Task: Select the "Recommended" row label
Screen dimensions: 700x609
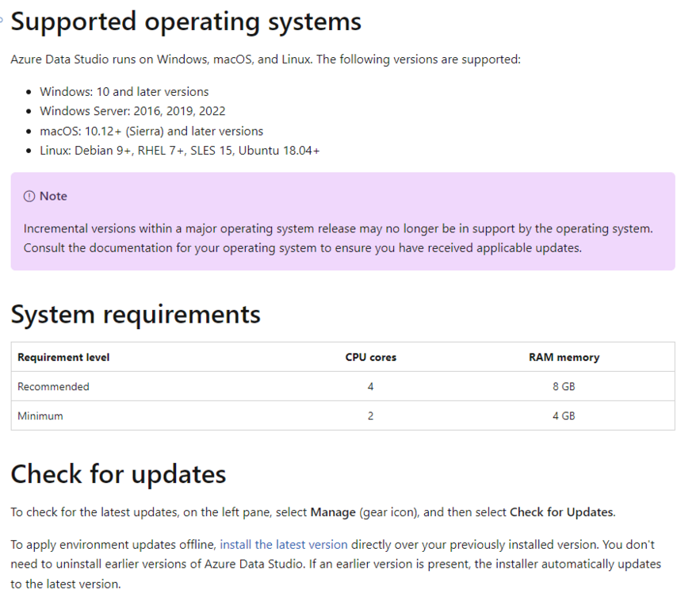Action: tap(53, 387)
